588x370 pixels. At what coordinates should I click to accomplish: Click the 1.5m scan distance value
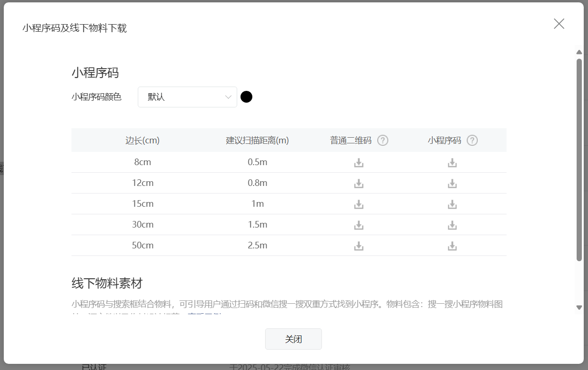(x=258, y=225)
